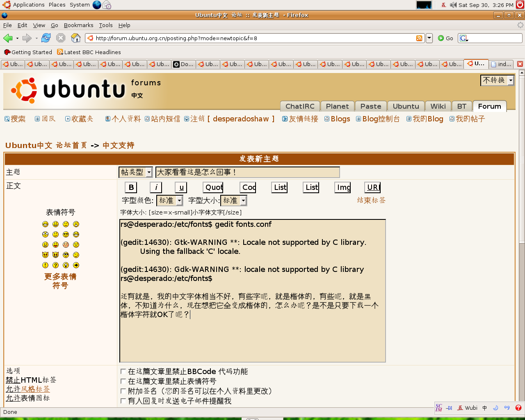Open the URL history dropdown arrow

(429, 38)
